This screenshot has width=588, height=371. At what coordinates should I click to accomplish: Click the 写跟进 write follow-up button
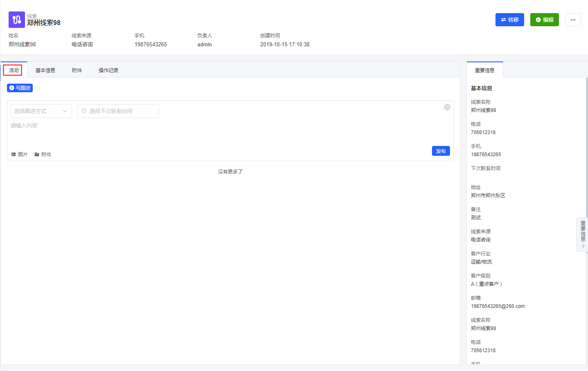pos(20,88)
